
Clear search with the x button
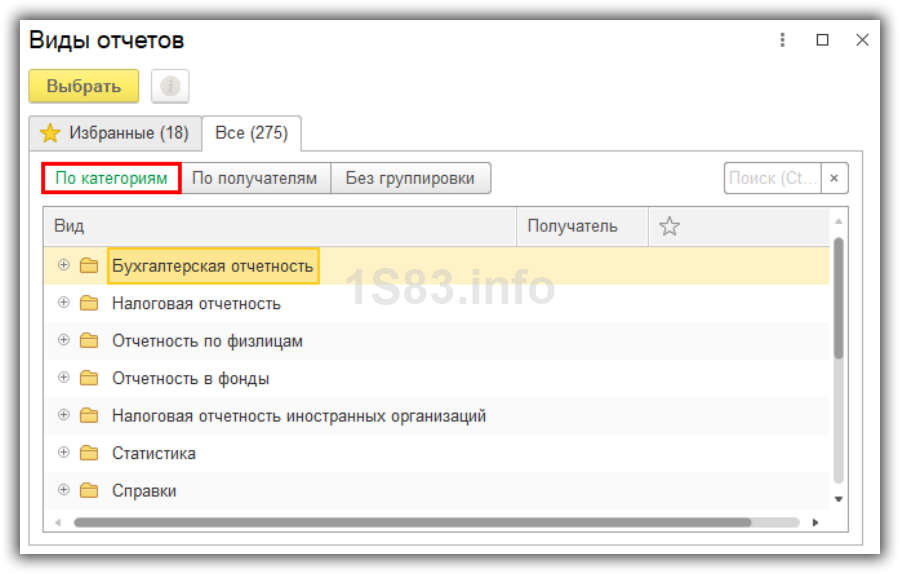[834, 178]
